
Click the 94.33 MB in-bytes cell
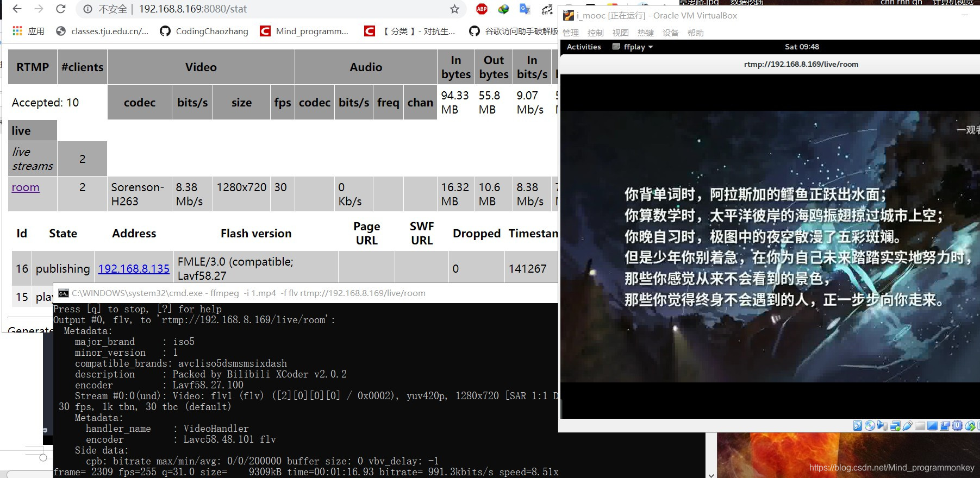[455, 102]
